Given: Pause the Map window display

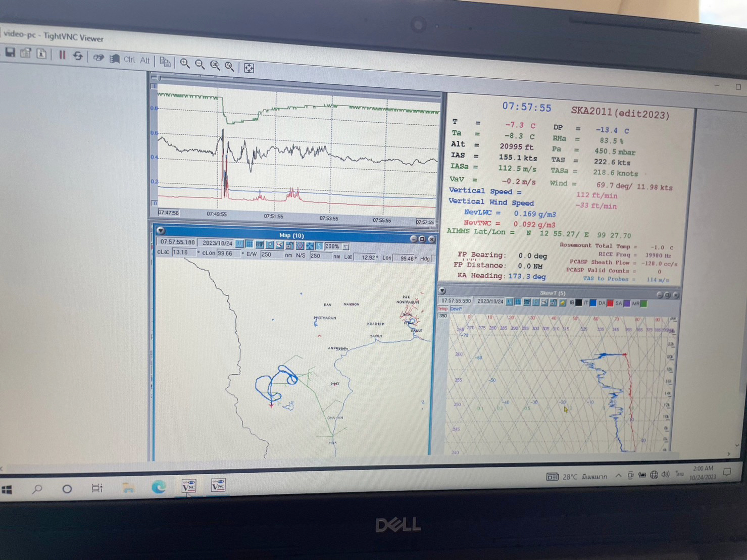Looking at the screenshot, I should (x=239, y=244).
